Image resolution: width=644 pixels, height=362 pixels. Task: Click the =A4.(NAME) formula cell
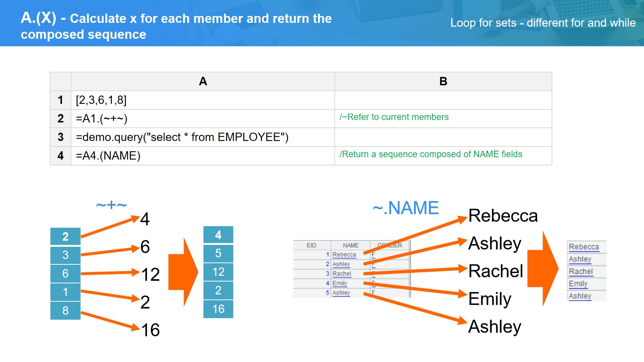[202, 156]
